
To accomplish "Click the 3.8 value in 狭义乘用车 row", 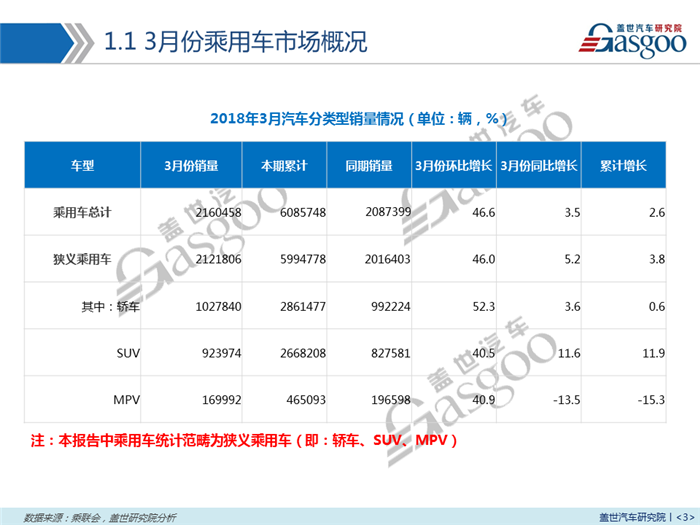I will pos(657,259).
